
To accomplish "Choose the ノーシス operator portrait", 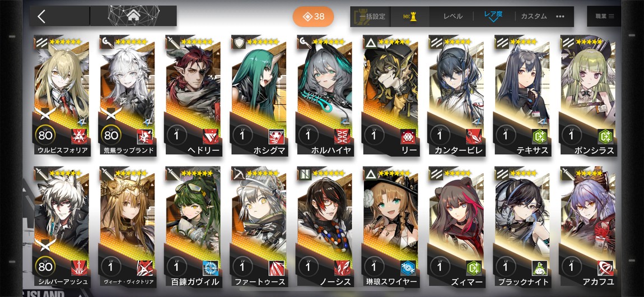I will [325, 227].
